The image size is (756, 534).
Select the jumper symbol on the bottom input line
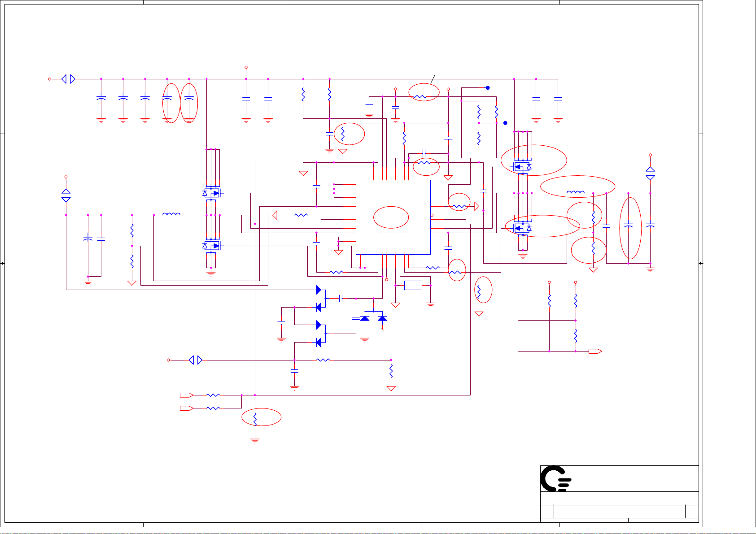[x=196, y=360]
